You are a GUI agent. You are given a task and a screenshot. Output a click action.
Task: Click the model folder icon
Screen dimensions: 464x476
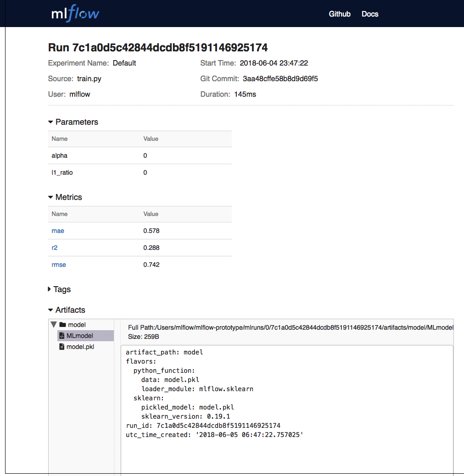[62, 325]
